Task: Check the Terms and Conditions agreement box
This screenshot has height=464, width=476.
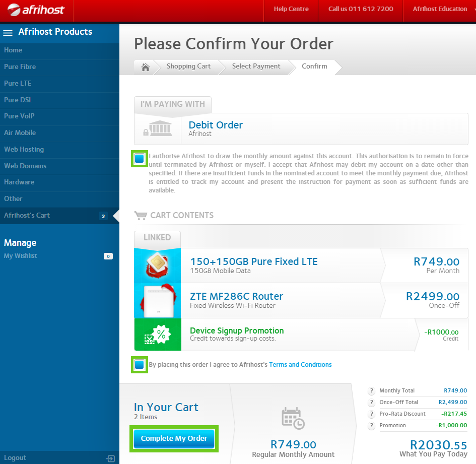Action: (140, 364)
